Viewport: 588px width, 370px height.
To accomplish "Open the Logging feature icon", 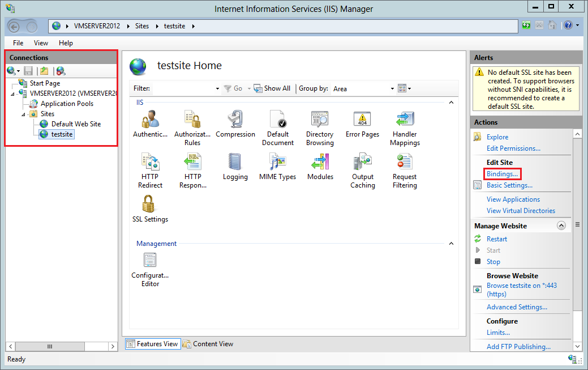I will [x=235, y=163].
